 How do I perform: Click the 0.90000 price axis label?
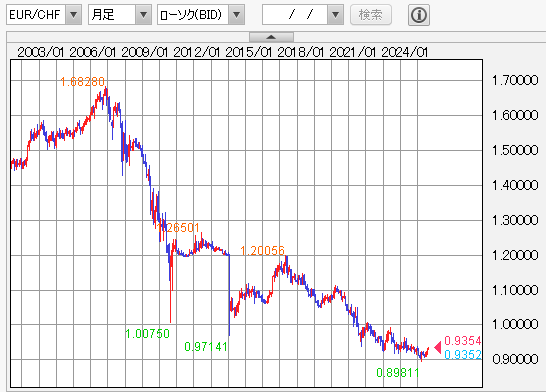(x=515, y=359)
